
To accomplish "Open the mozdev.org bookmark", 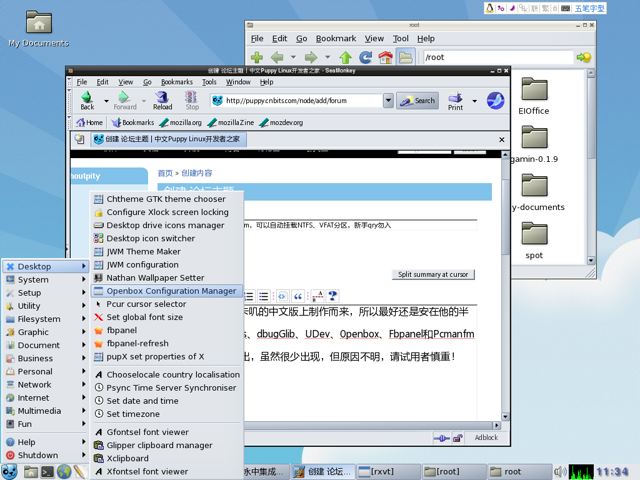I will coord(281,122).
